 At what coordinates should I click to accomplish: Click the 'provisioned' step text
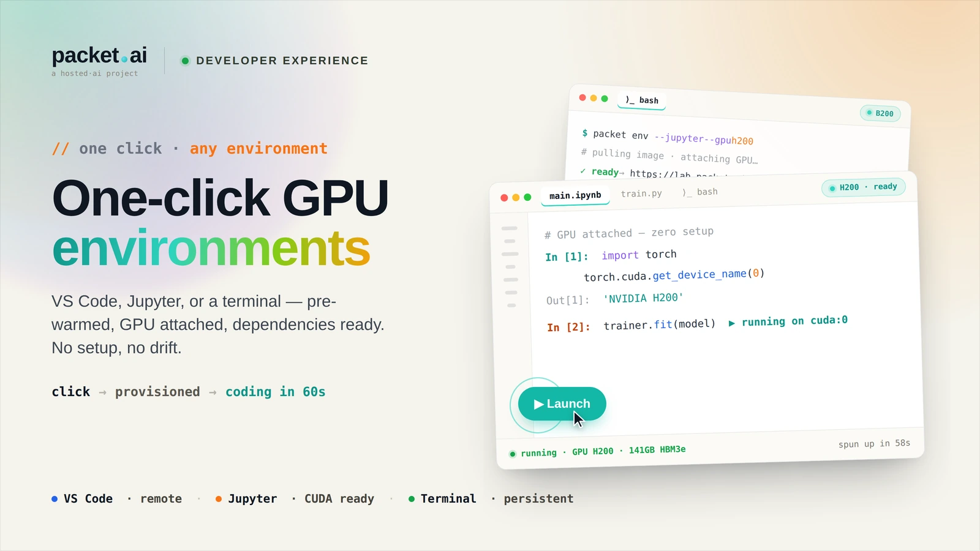coord(157,392)
